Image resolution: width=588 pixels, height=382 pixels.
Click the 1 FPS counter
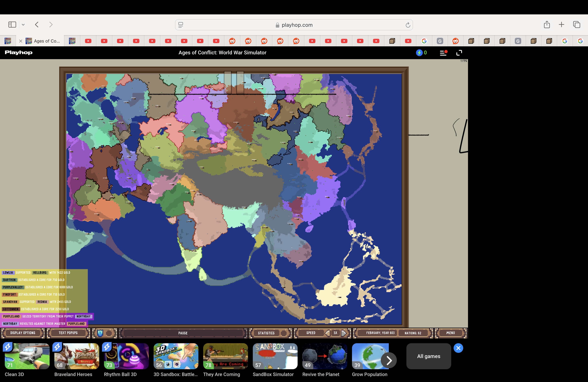click(x=463, y=61)
